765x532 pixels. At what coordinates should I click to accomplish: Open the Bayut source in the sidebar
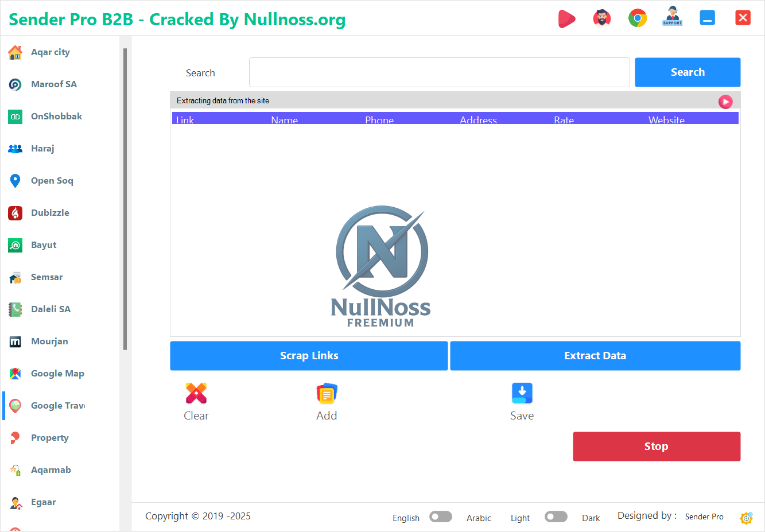(x=43, y=244)
